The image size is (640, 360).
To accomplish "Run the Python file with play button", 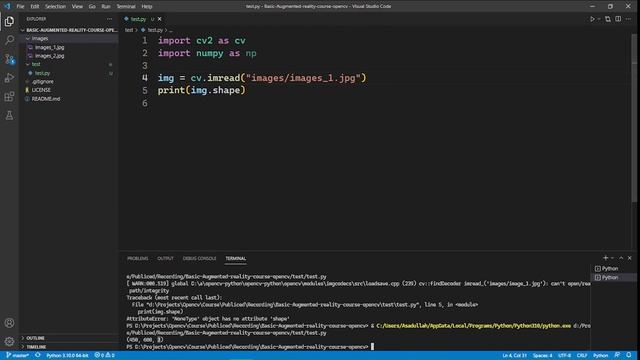I will 592,19.
